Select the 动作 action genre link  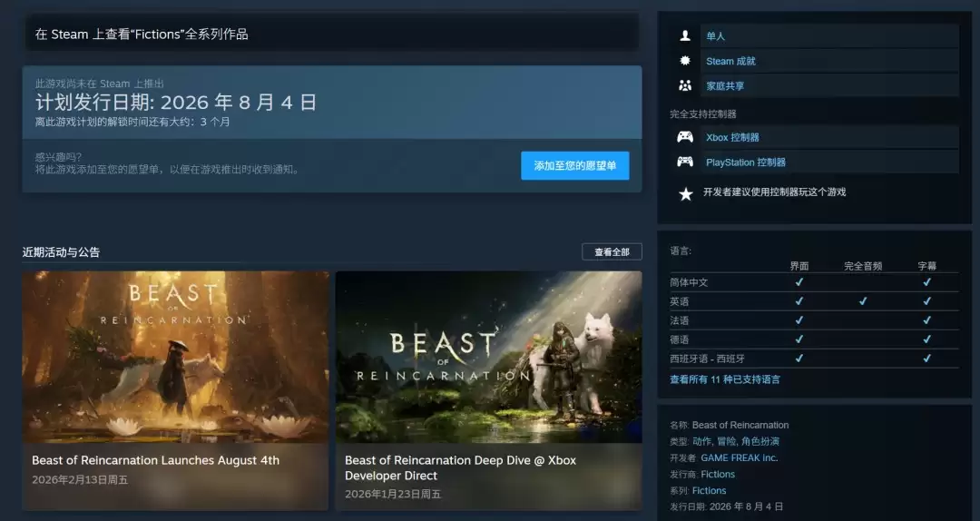tap(701, 441)
